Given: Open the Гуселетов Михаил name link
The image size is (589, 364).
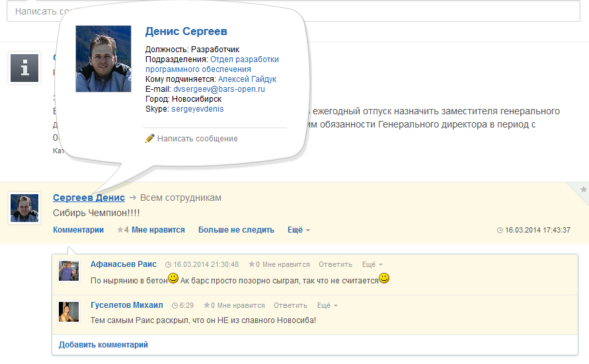Looking at the screenshot, I should click(126, 305).
